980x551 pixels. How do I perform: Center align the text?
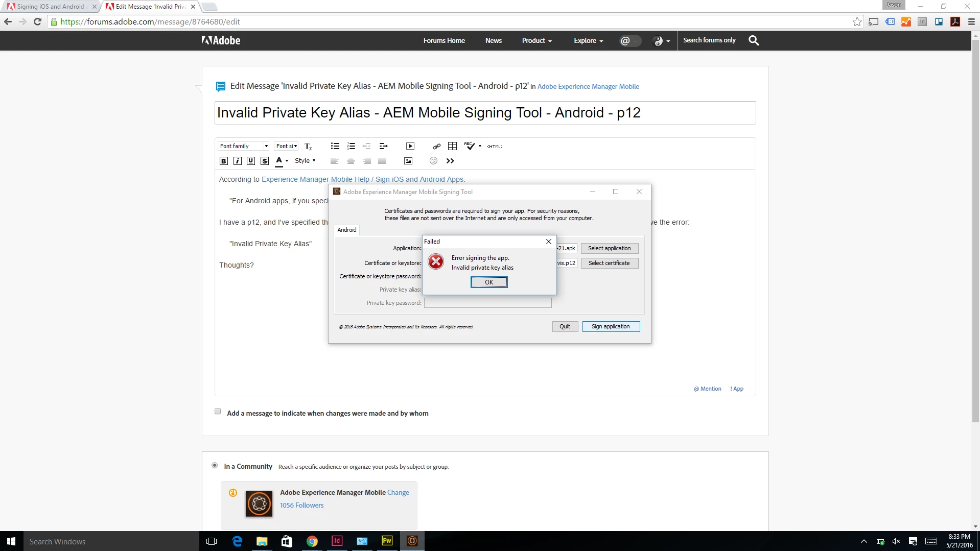click(351, 161)
